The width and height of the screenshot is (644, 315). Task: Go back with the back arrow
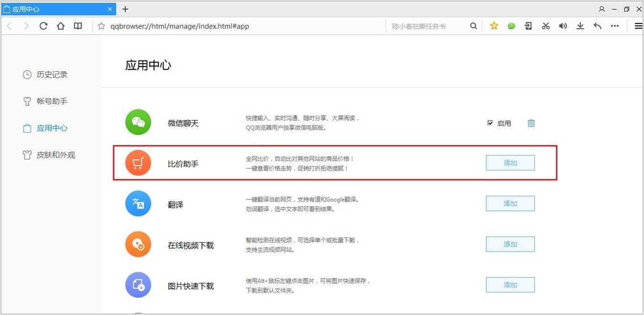click(x=9, y=26)
